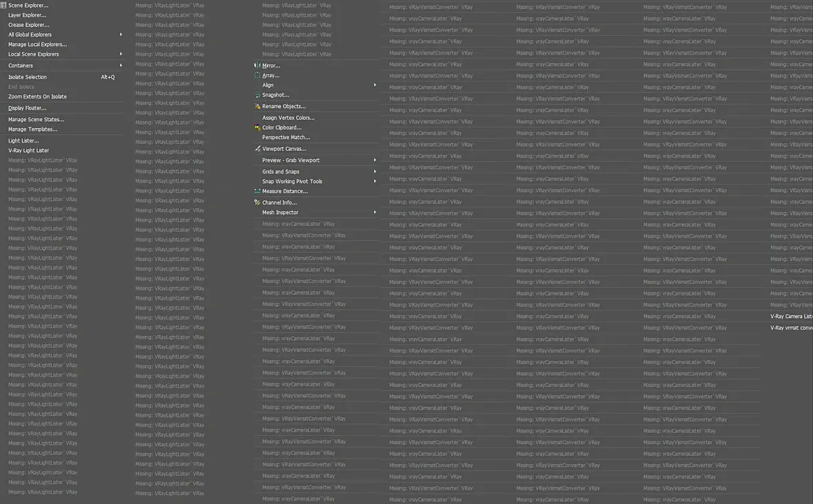Image resolution: width=813 pixels, height=504 pixels.
Task: Expand the Preview - Grab Viewport submenu
Action: pos(374,160)
